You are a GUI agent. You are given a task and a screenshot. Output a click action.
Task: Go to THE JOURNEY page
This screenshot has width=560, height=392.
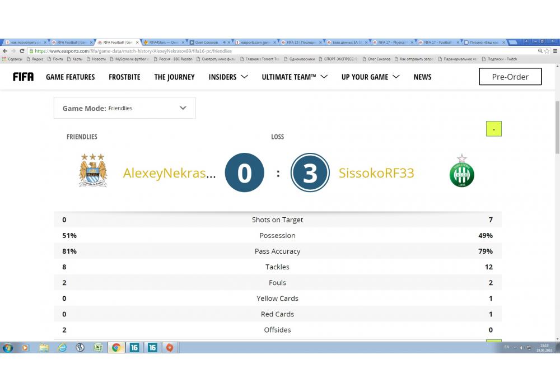pyautogui.click(x=174, y=77)
